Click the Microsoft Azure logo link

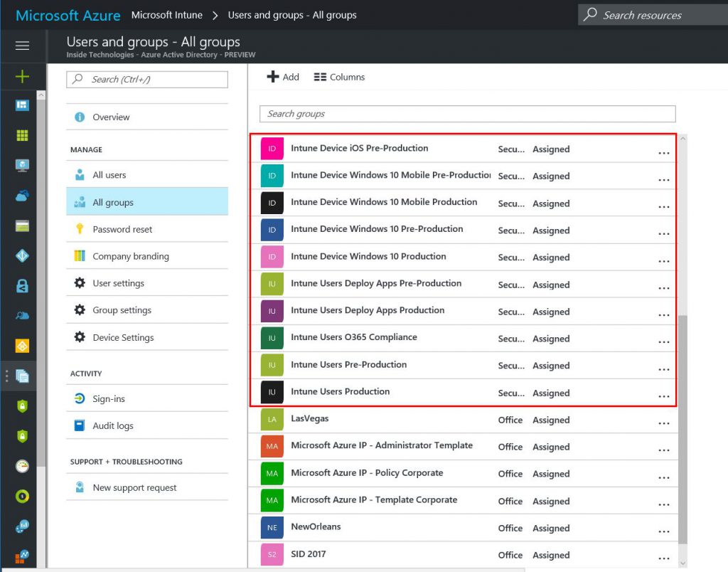pyautogui.click(x=68, y=16)
